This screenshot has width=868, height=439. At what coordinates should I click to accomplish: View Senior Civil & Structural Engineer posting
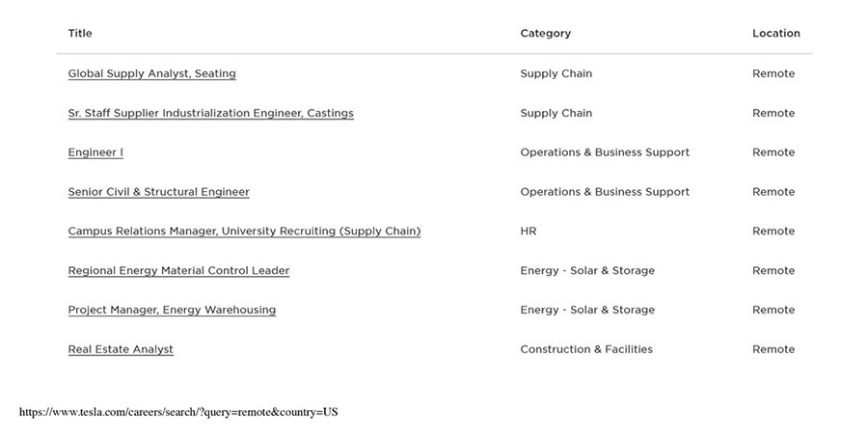(x=158, y=192)
